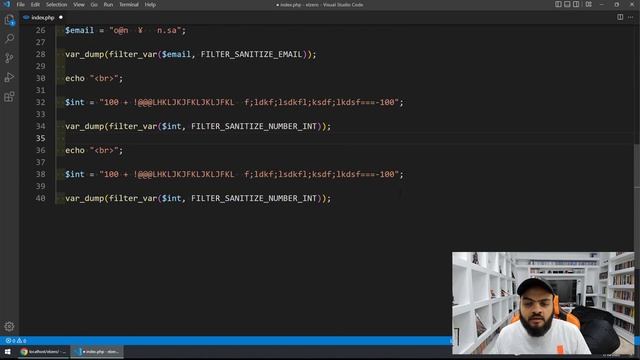Open the Manage gear menu
This screenshot has width=640, height=360.
[9, 326]
